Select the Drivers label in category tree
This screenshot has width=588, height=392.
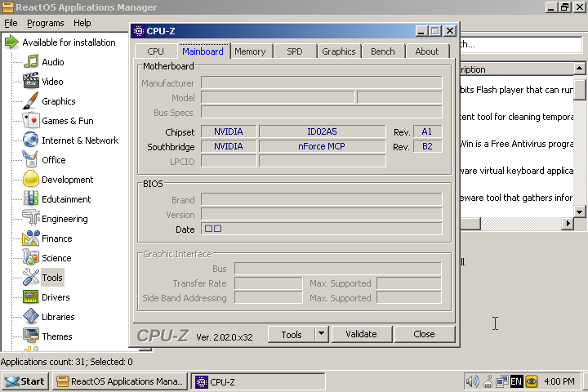[56, 297]
